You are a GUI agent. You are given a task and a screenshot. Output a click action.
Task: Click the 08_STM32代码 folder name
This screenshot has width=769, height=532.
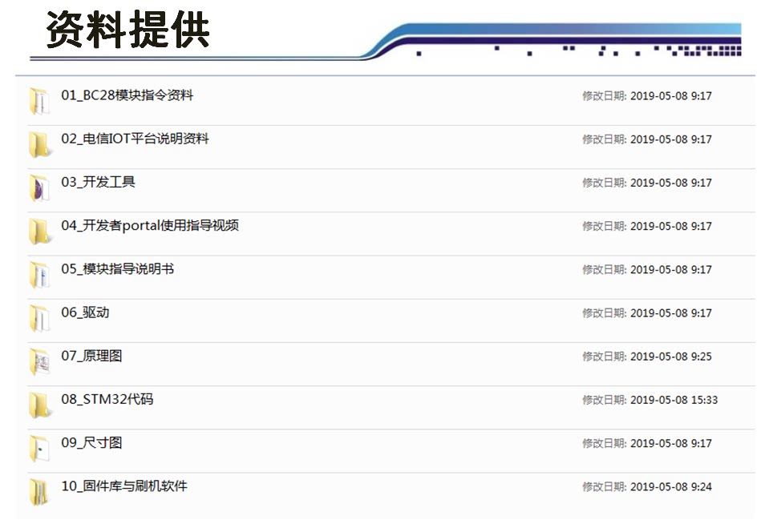[x=107, y=398]
